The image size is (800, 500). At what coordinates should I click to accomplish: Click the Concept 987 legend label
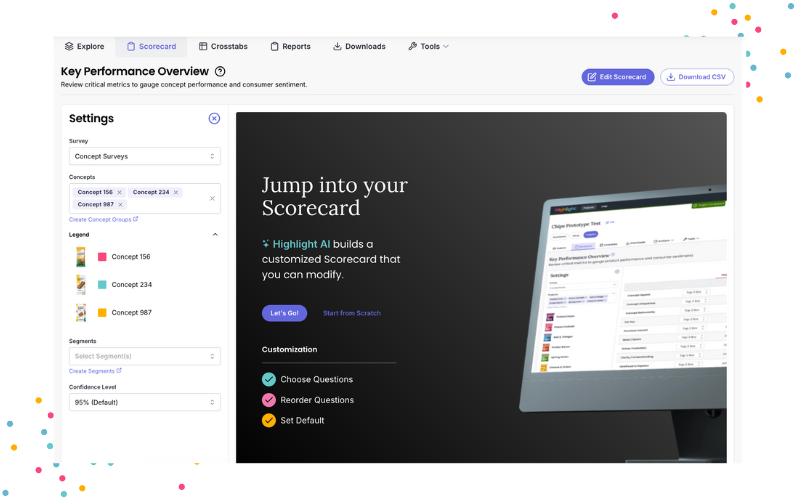(x=132, y=313)
